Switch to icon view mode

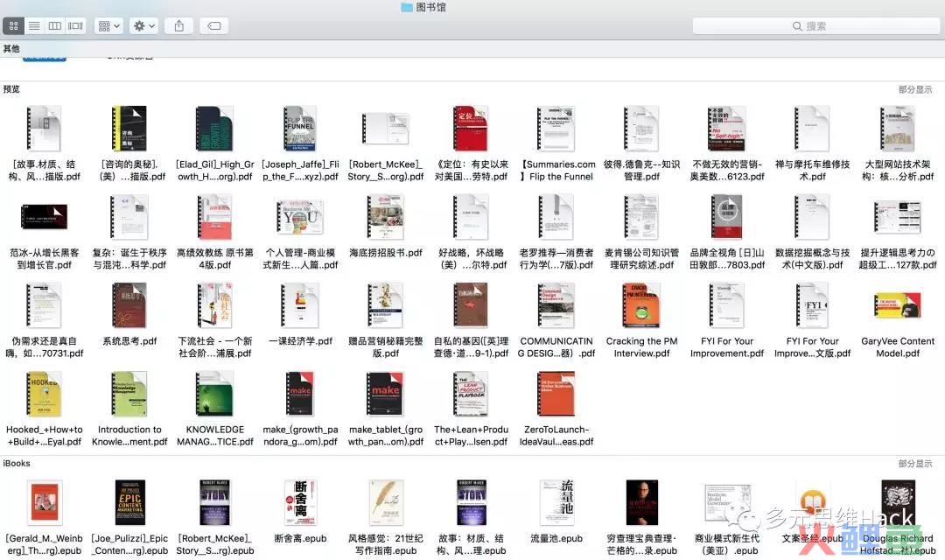(x=13, y=26)
